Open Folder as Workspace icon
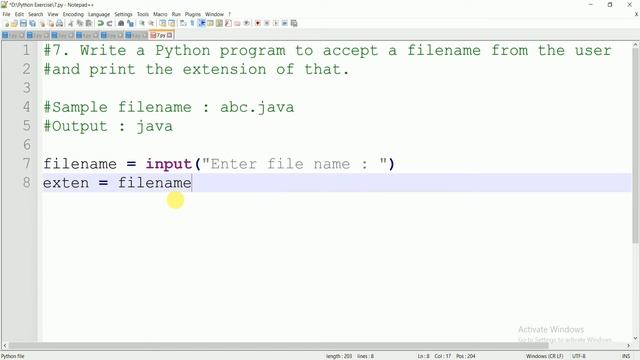Image resolution: width=640 pixels, height=360 pixels. (x=237, y=23)
